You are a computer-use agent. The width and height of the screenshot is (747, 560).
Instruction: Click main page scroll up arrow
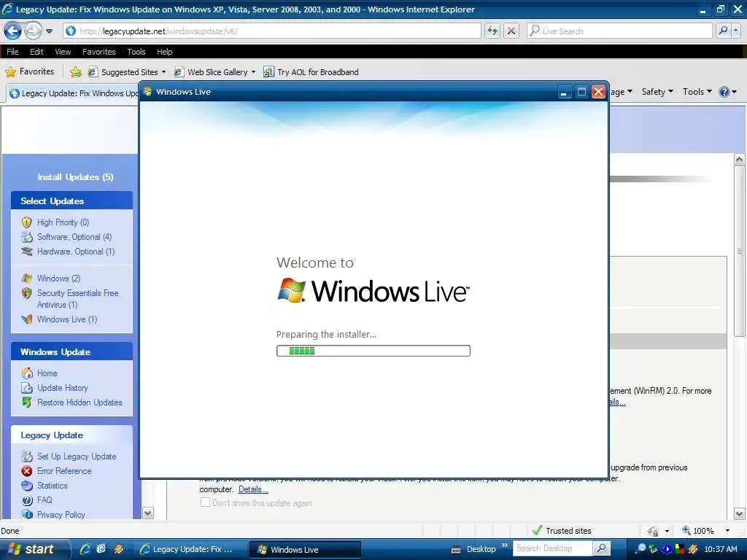[x=740, y=159]
